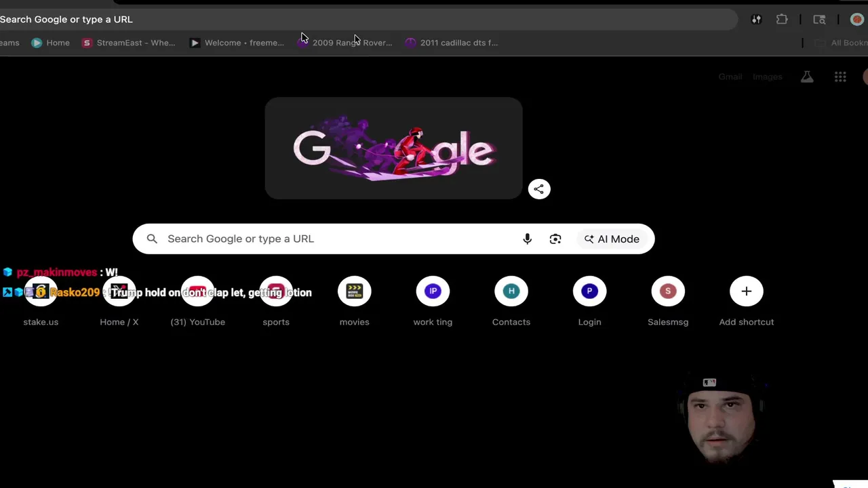
Task: Open the tab search icon in toolbar
Action: click(819, 20)
